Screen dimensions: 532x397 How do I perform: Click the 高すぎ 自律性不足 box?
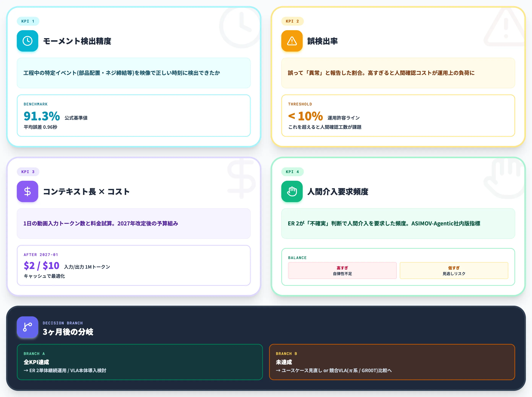pyautogui.click(x=342, y=271)
